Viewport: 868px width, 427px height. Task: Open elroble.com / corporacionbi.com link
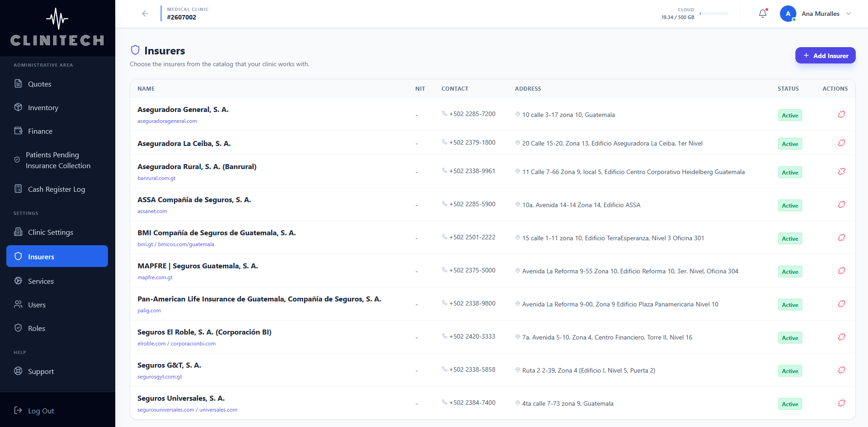point(177,344)
